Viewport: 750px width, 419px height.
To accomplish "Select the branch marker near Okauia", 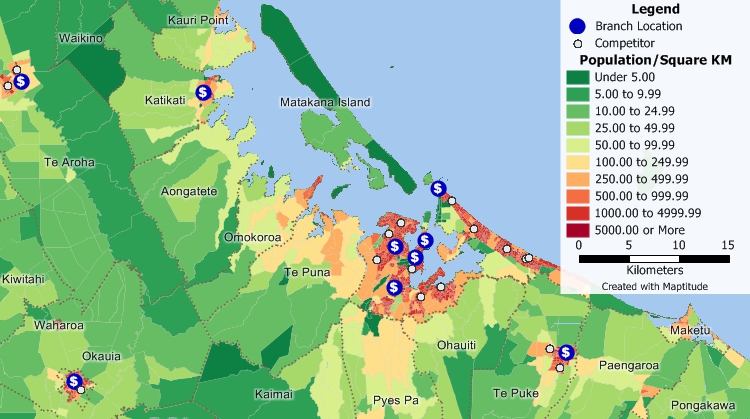I will coord(74,381).
